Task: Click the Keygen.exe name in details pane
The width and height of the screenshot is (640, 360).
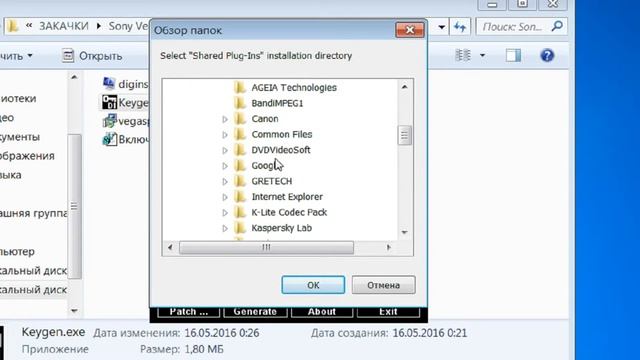Action: pyautogui.click(x=53, y=332)
